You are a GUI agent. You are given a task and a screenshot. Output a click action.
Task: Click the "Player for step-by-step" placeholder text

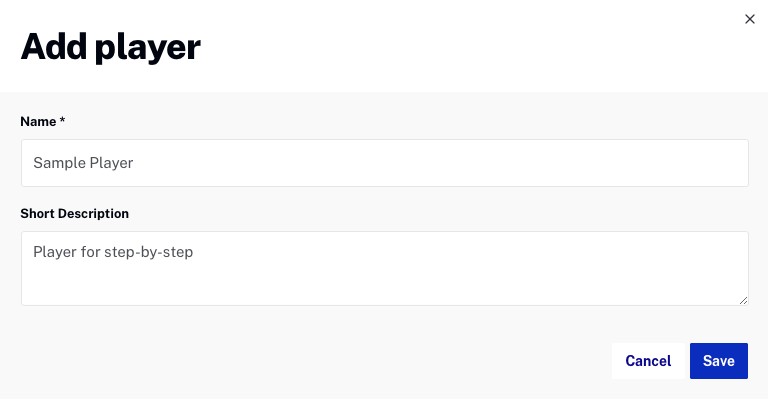(x=113, y=252)
